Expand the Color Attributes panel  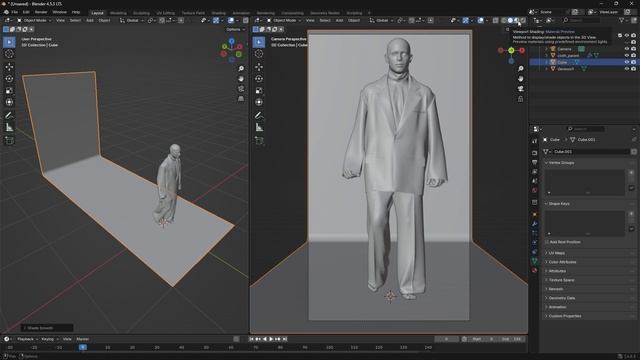pyautogui.click(x=562, y=262)
